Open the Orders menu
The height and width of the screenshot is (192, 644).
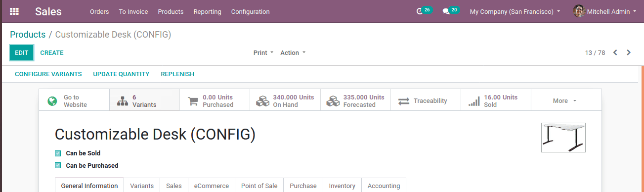(99, 11)
